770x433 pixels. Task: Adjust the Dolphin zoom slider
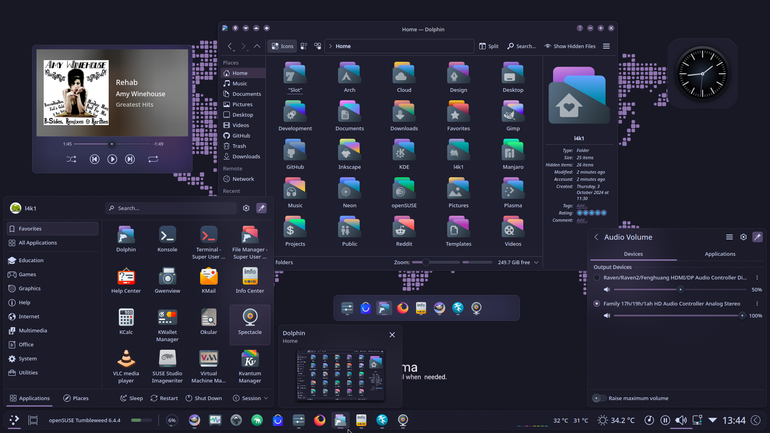tap(435, 263)
